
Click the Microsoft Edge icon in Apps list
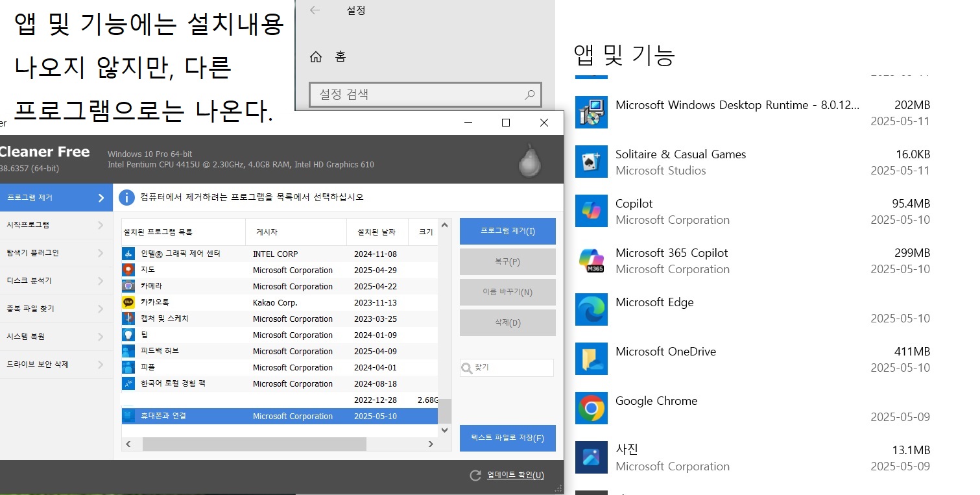coord(592,309)
